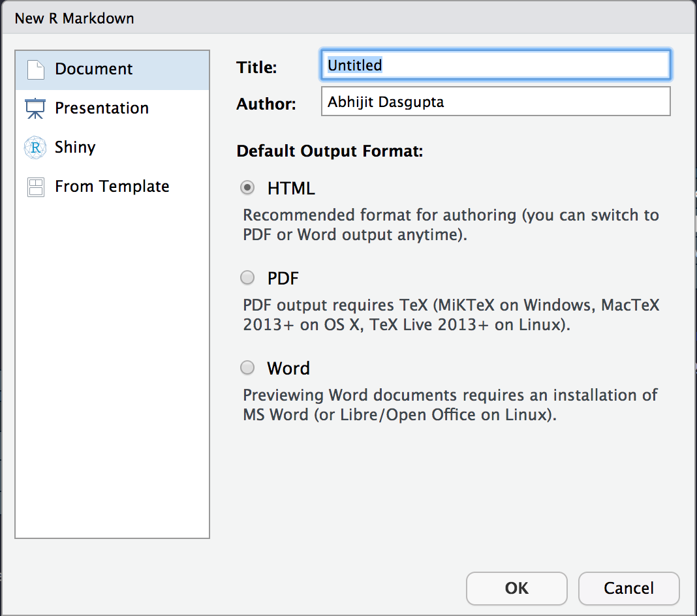Select the PDF output radio button
Viewport: 697px width, 616px height.
point(247,278)
